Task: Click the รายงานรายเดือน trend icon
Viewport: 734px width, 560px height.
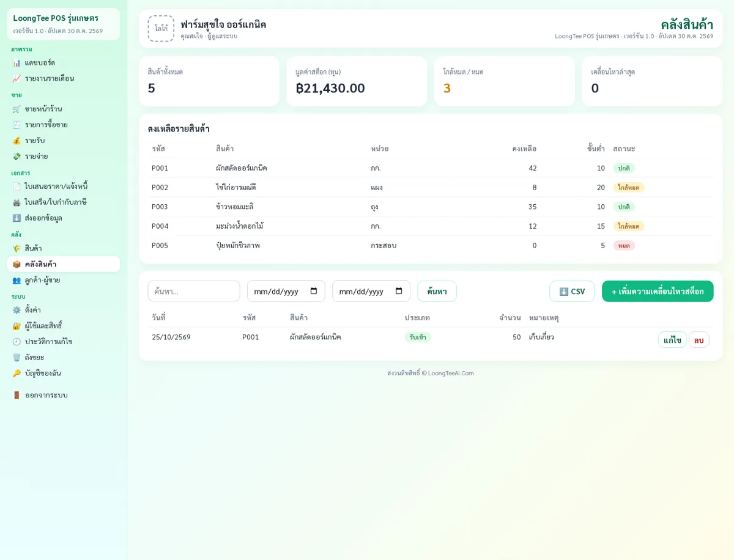Action: point(17,78)
